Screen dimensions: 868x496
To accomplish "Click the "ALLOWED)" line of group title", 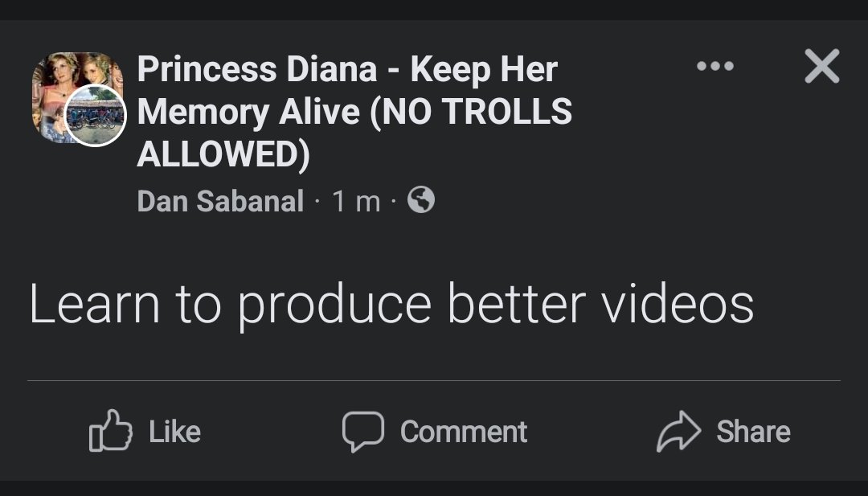I will pyautogui.click(x=223, y=154).
